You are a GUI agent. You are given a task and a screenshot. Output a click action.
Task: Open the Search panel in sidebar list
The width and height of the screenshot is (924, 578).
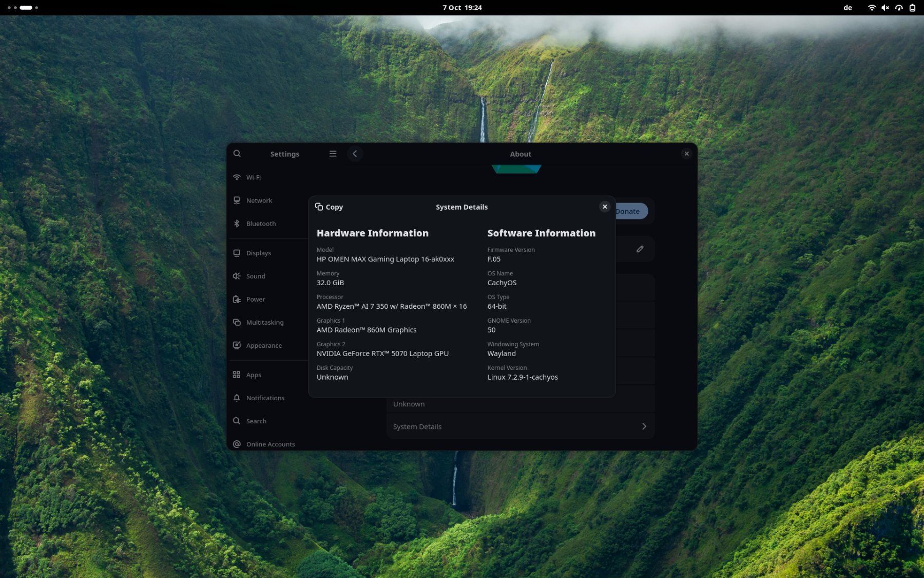(267, 421)
